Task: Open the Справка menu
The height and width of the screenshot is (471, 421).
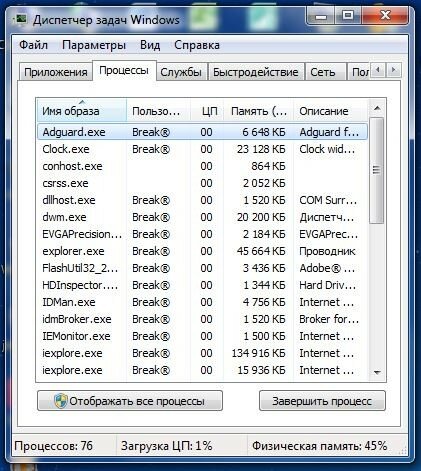Action: coord(197,45)
